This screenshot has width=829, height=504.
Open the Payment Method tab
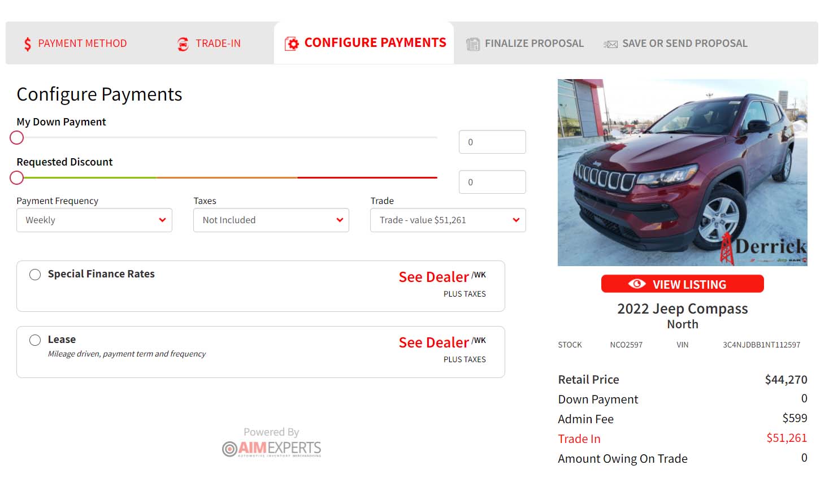(x=75, y=44)
